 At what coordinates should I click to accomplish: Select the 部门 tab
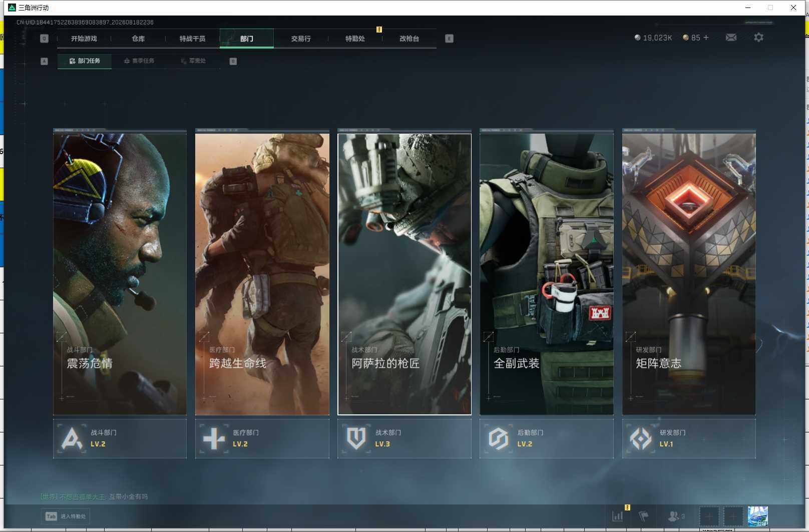247,39
